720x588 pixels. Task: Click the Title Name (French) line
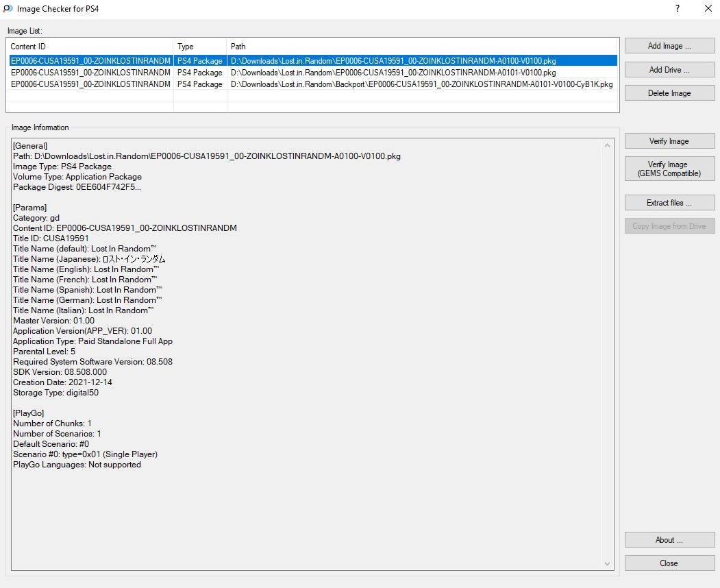85,280
